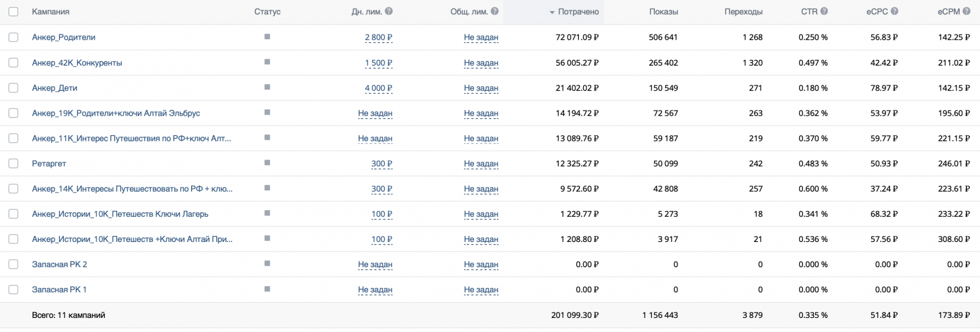Tick the select-all campaigns checkbox in header
The width and height of the screenshot is (980, 332).
pos(13,12)
